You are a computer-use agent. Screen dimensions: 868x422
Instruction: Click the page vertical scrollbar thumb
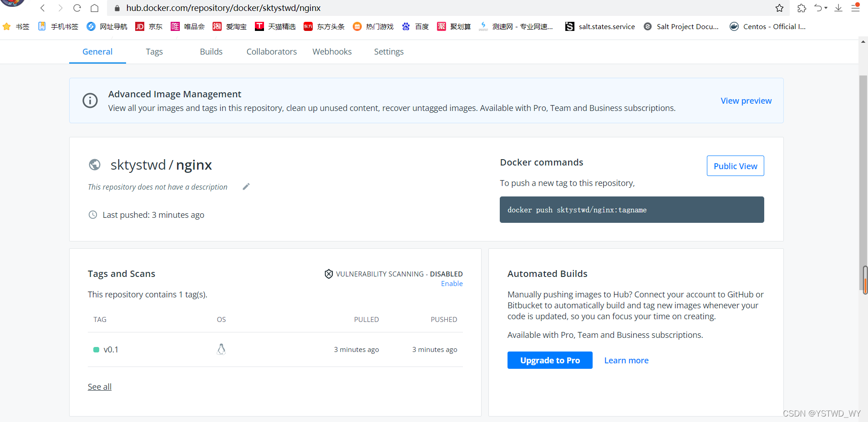pos(863,182)
